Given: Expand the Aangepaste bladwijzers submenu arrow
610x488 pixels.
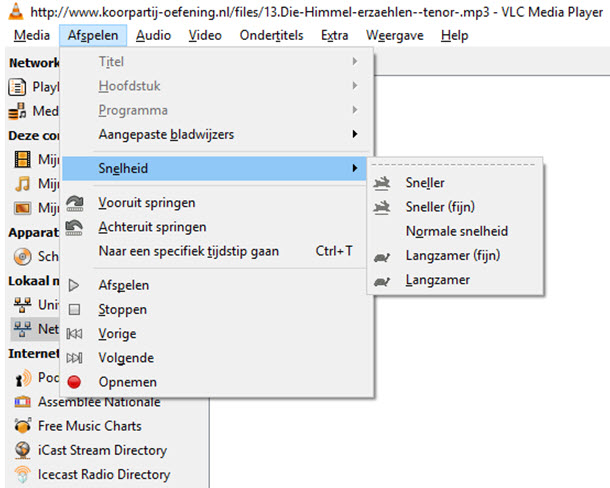Looking at the screenshot, I should pyautogui.click(x=354, y=134).
